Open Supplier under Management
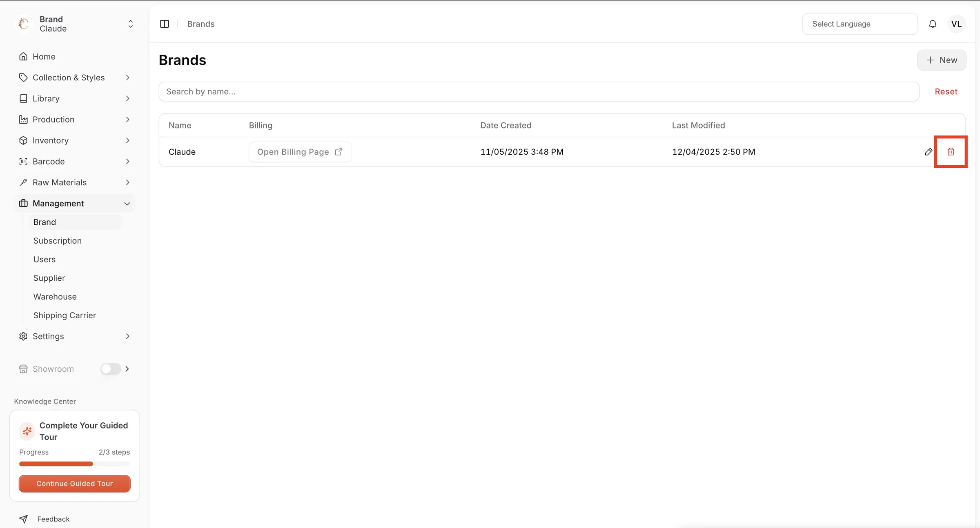Viewport: 980px width, 528px height. (x=49, y=278)
